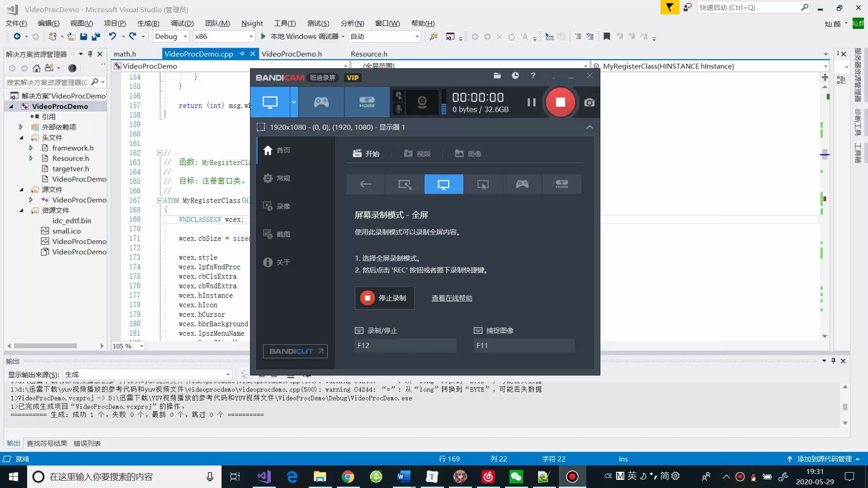Viewport: 868px width, 488px height.
Task: Toggle the pause recording button
Action: [531, 102]
